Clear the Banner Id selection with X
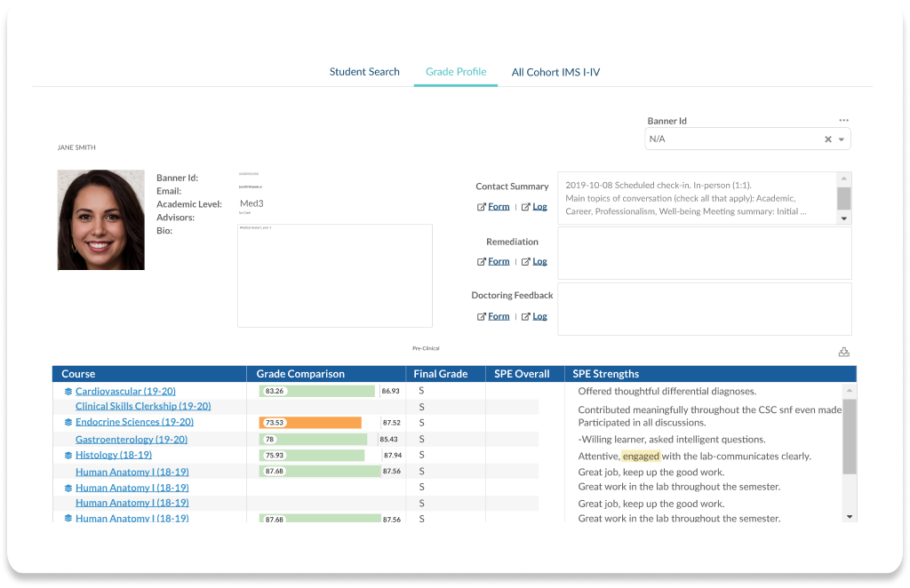The image size is (910, 588). pyautogui.click(x=827, y=139)
